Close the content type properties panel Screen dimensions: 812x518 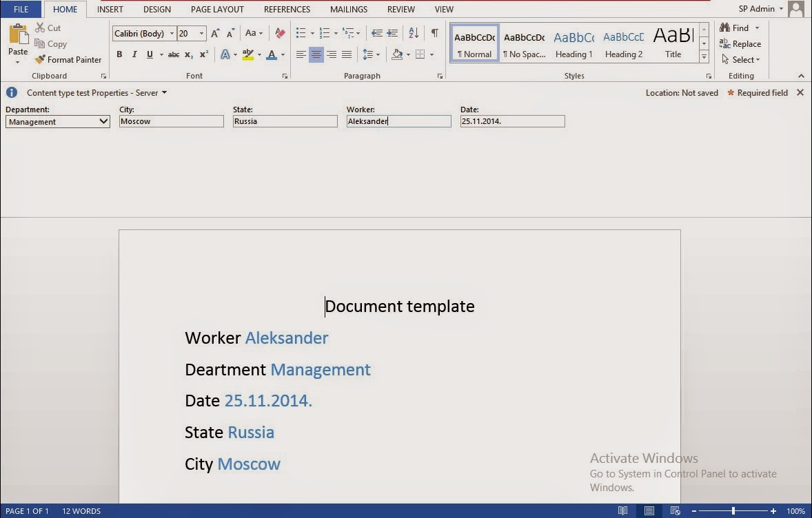pos(800,92)
